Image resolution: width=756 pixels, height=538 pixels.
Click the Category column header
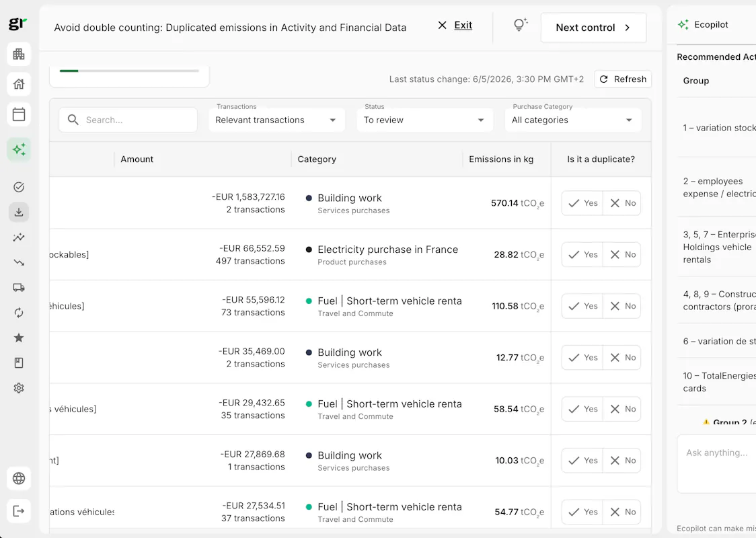click(317, 159)
